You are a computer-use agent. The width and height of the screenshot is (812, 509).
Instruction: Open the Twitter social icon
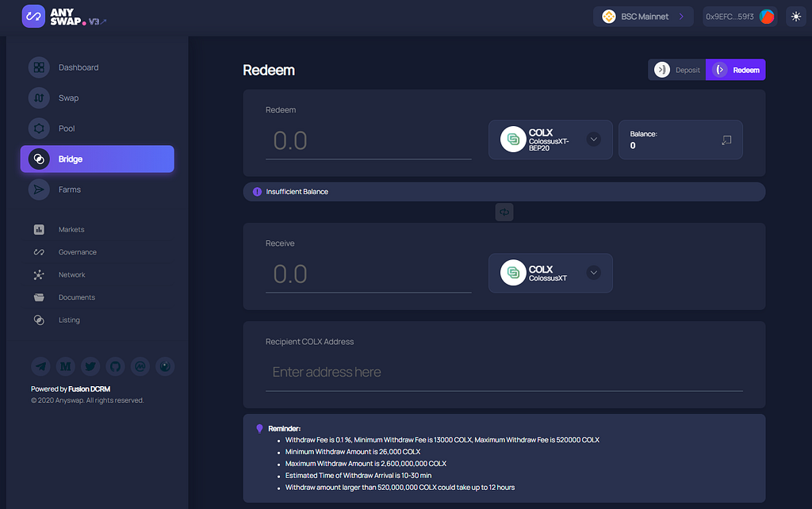tap(90, 366)
